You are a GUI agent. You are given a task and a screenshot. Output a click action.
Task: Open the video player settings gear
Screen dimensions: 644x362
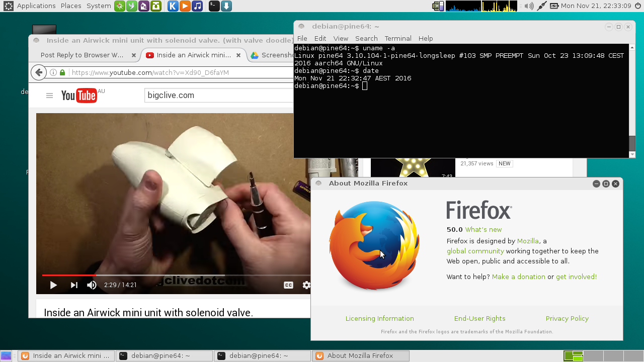306,285
